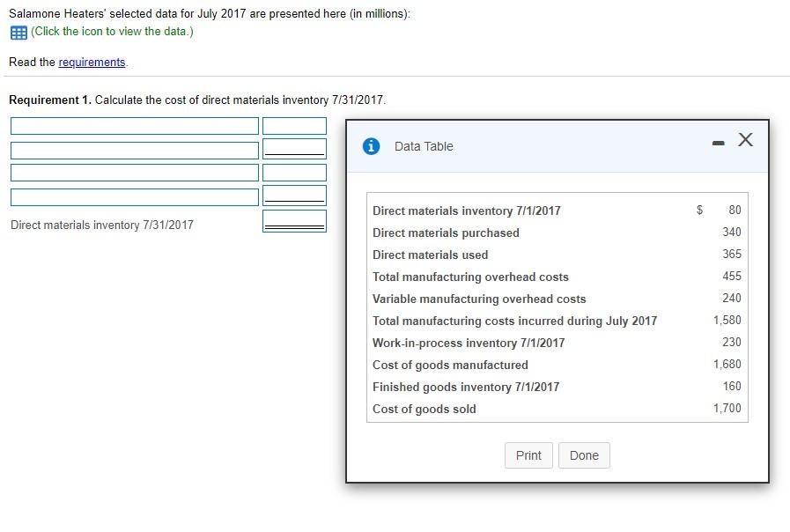Minimize the Data Table dialog

click(718, 144)
